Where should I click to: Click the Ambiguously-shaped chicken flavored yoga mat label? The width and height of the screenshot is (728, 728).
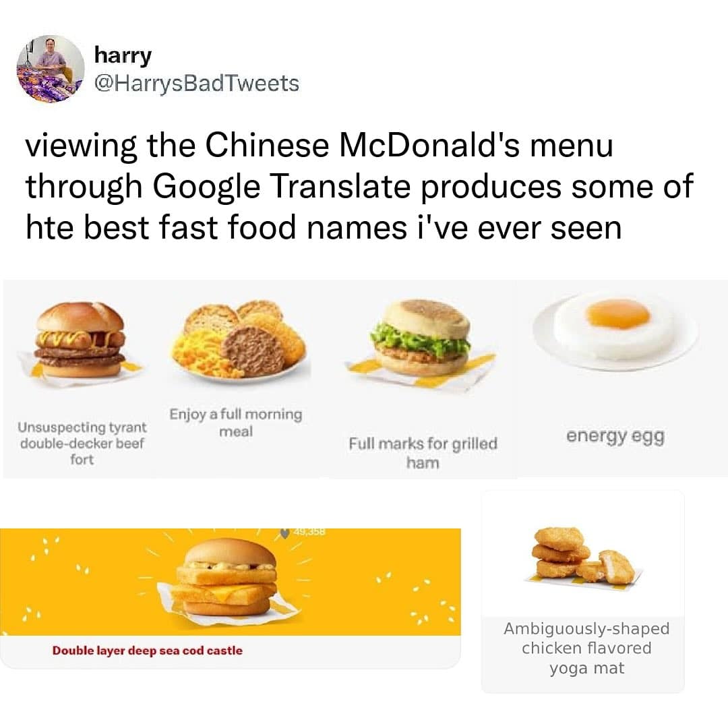[x=586, y=648]
